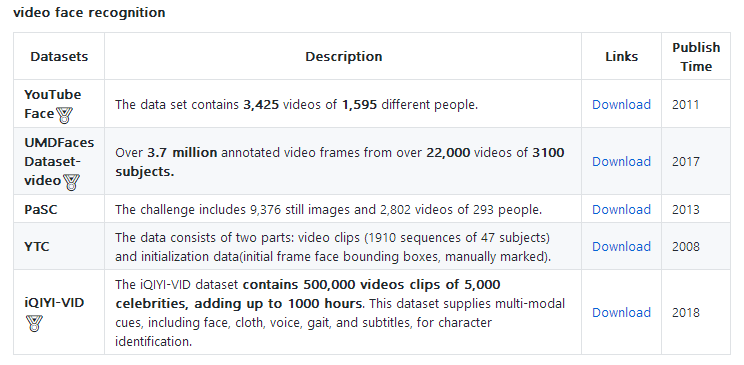
Task: Follow the PaSC dataset Download link
Action: click(x=621, y=209)
